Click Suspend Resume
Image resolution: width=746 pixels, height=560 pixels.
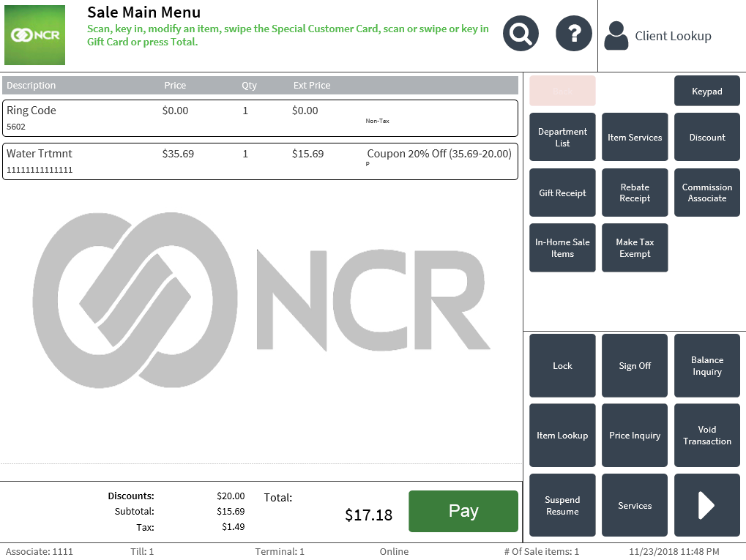click(x=562, y=505)
